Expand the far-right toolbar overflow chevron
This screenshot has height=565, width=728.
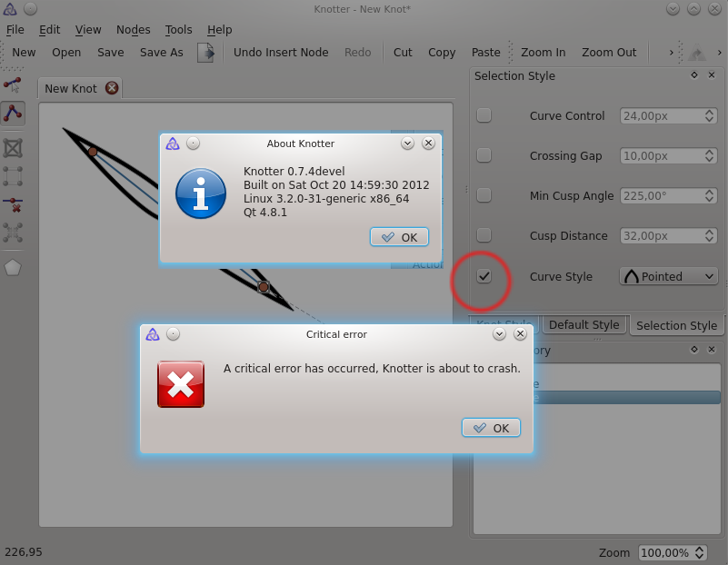(720, 53)
